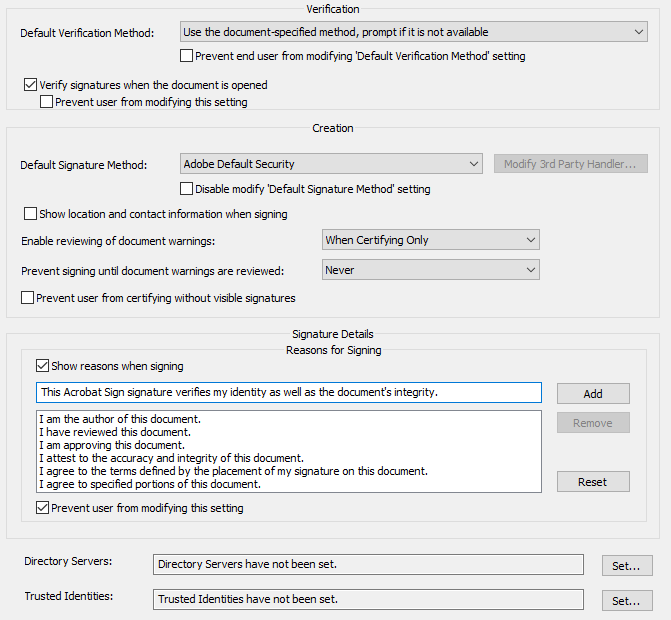The height and width of the screenshot is (620, 671).
Task: Uncheck 'Show reasons when signing'
Action: (43, 366)
